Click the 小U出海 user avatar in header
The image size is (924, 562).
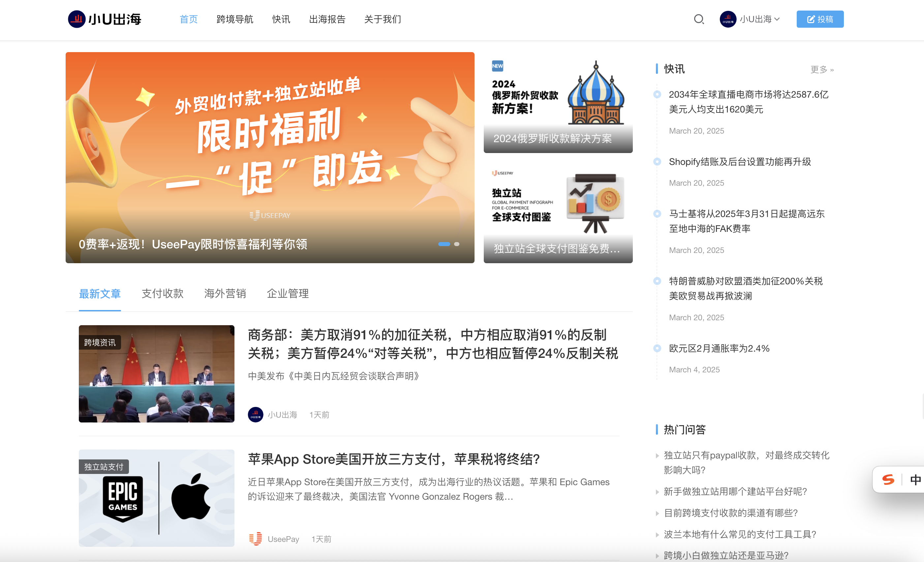[x=728, y=19]
